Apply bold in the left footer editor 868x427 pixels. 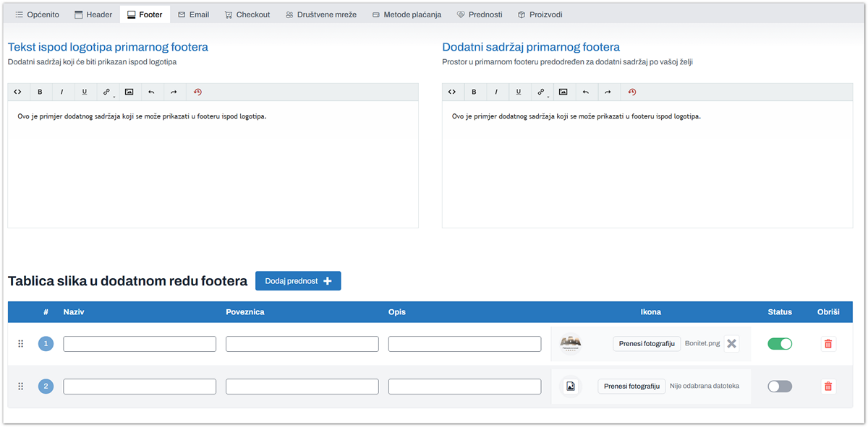tap(40, 92)
